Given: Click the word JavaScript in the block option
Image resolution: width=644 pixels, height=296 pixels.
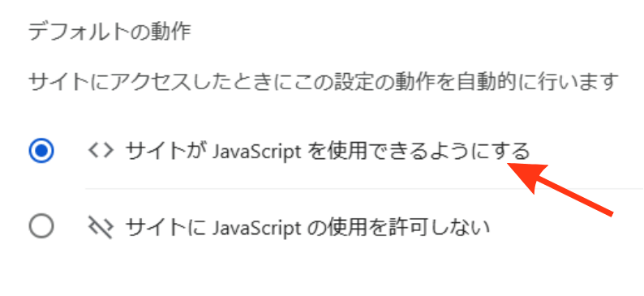Looking at the screenshot, I should click(x=257, y=227).
